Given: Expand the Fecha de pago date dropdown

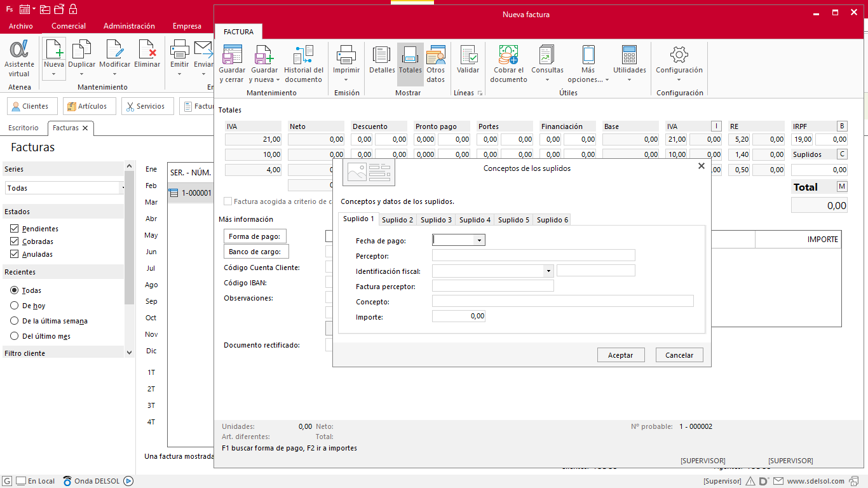Looking at the screenshot, I should click(x=479, y=240).
